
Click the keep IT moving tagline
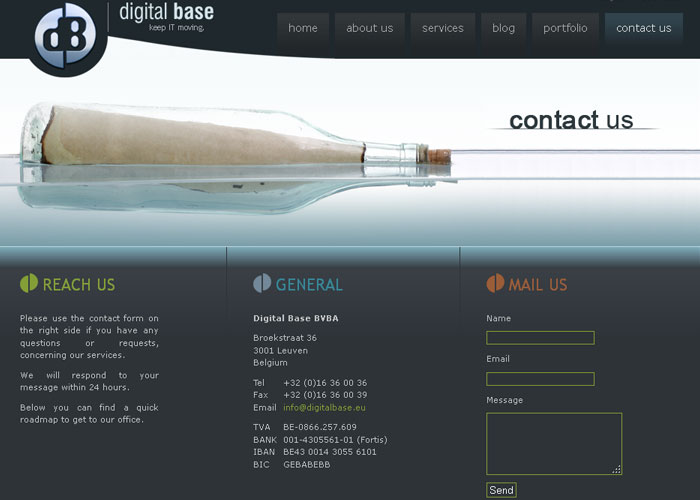click(176, 28)
